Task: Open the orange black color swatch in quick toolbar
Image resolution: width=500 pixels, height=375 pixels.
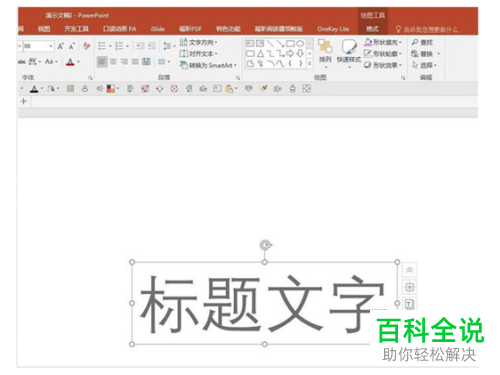Action: coord(111,89)
